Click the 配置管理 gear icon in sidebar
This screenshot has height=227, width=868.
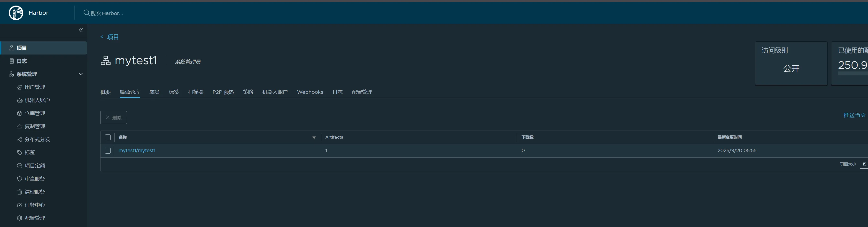pyautogui.click(x=20, y=218)
